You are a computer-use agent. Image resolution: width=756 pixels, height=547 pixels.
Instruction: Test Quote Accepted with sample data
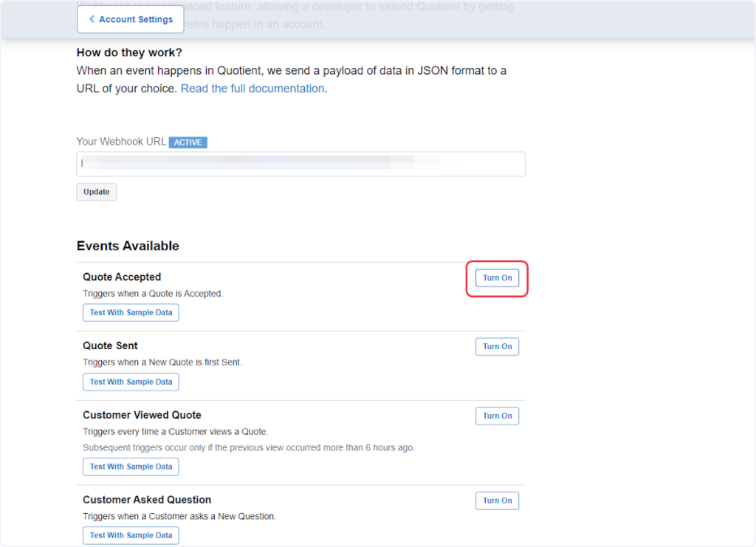[x=131, y=313]
